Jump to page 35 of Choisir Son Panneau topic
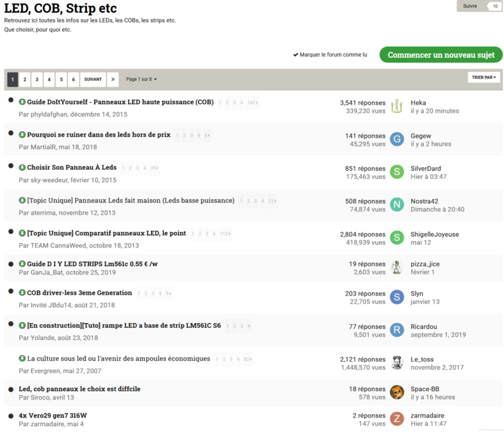The width and height of the screenshot is (504, 432). pyautogui.click(x=154, y=168)
